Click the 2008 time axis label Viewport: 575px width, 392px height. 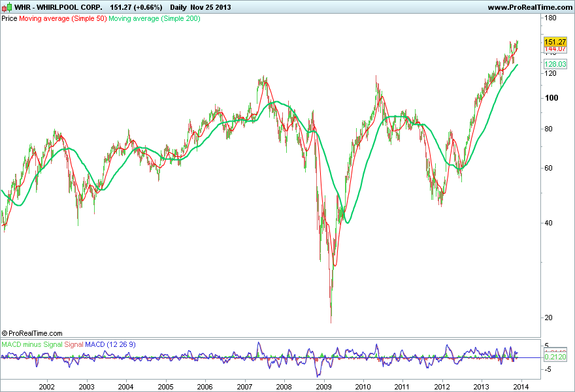(284, 387)
